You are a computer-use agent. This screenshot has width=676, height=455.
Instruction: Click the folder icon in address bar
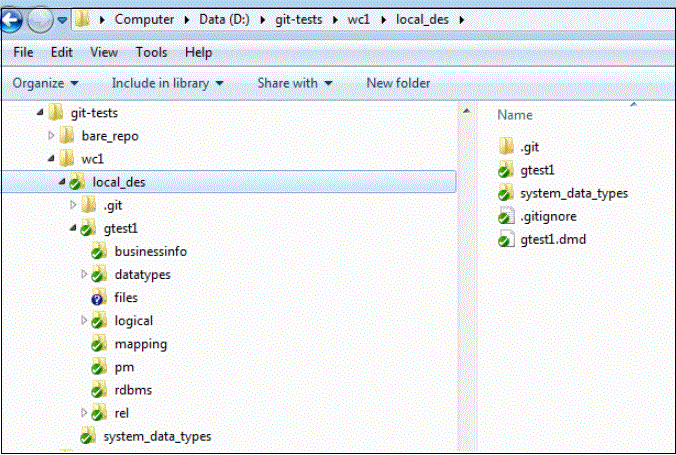click(x=82, y=19)
